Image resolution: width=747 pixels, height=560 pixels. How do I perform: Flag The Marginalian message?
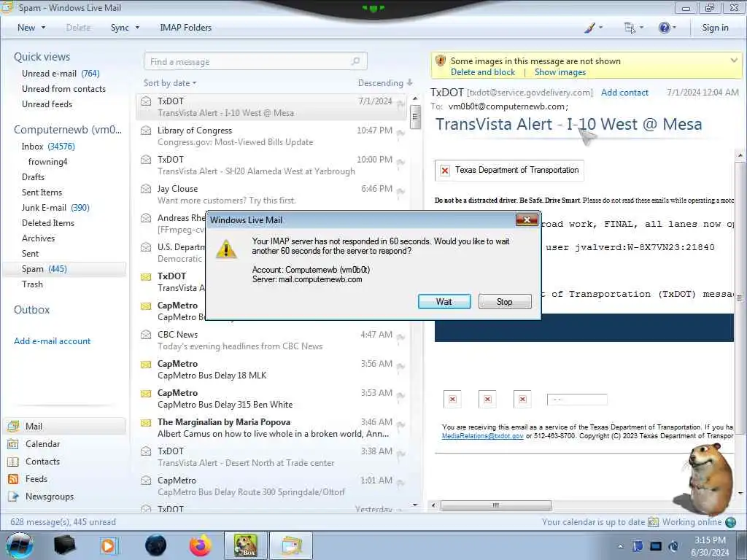coord(400,425)
